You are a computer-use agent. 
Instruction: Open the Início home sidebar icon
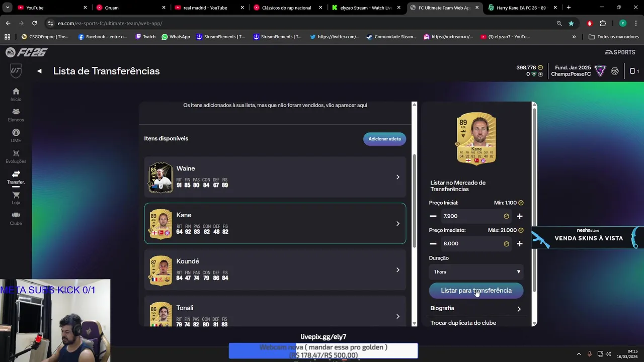click(16, 94)
